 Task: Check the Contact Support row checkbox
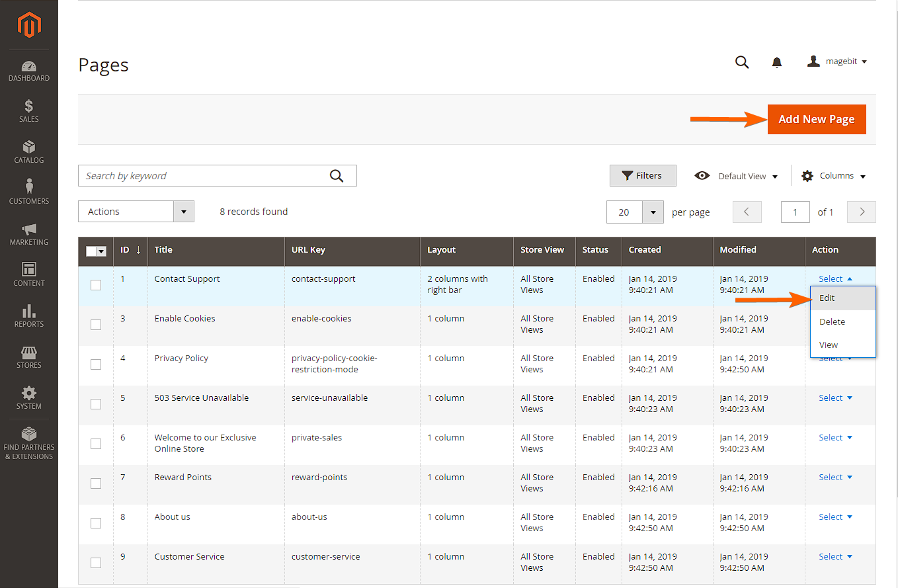coord(96,285)
